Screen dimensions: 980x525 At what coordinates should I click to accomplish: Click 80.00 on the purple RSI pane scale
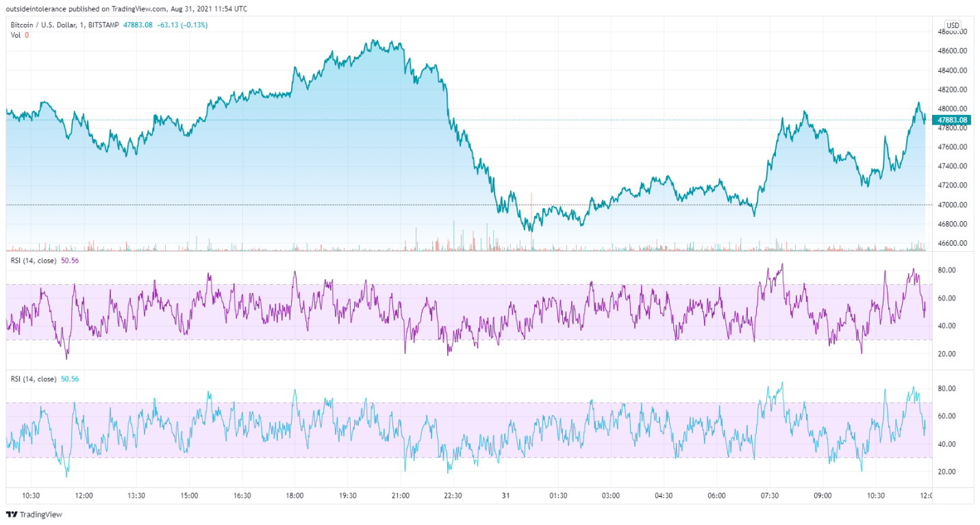coord(947,270)
